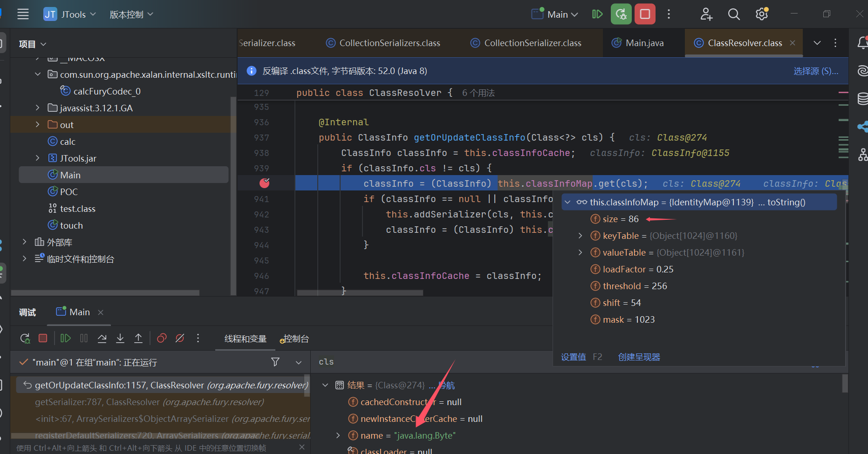868x454 pixels.
Task: Open the add collaborator icon
Action: pyautogui.click(x=706, y=14)
